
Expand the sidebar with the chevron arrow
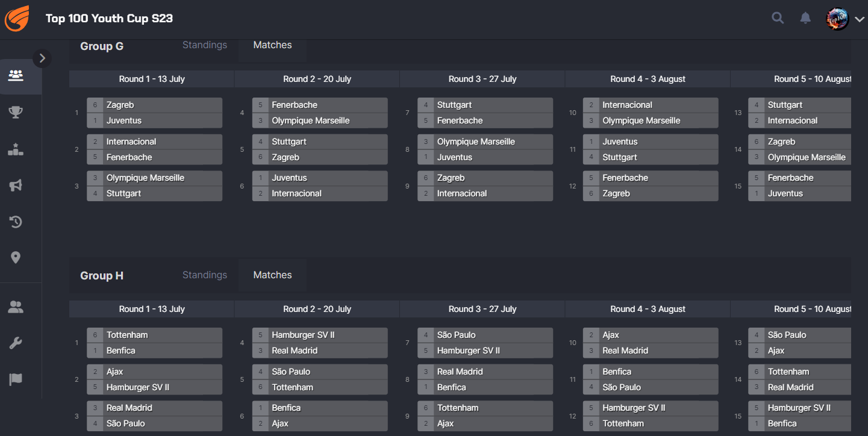pyautogui.click(x=42, y=58)
